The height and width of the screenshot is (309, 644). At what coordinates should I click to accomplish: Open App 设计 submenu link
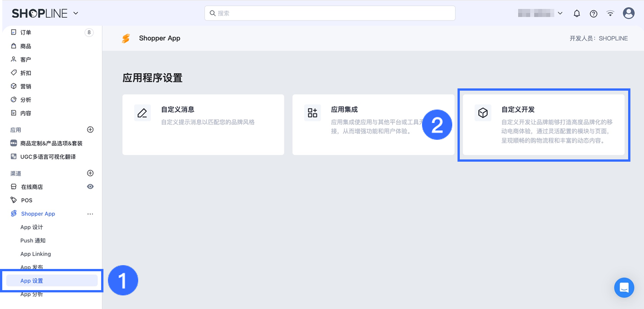tap(32, 227)
